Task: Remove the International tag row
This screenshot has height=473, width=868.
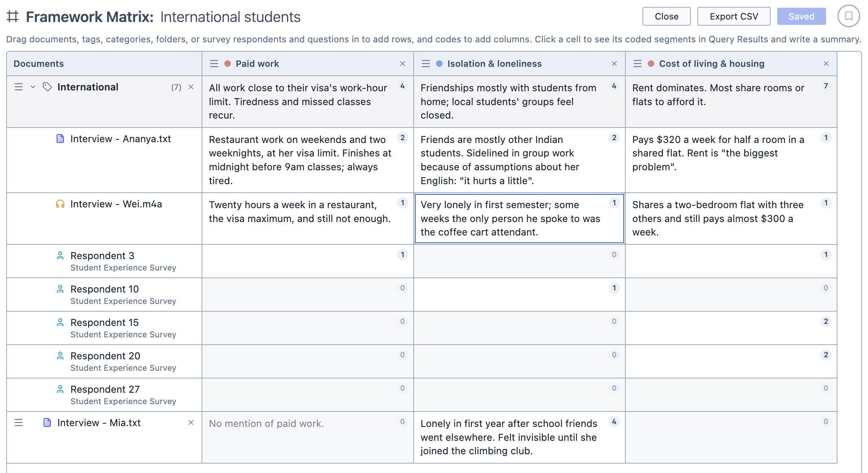Action: pos(191,87)
